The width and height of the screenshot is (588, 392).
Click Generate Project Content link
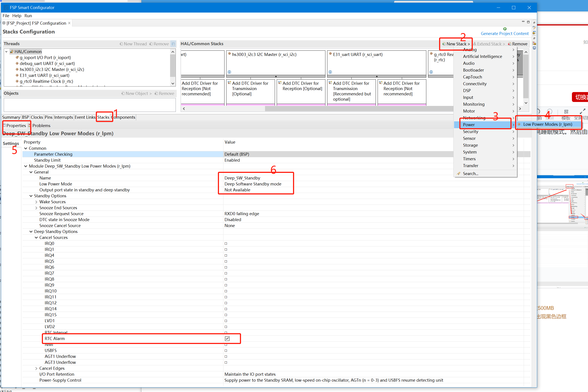tap(505, 33)
